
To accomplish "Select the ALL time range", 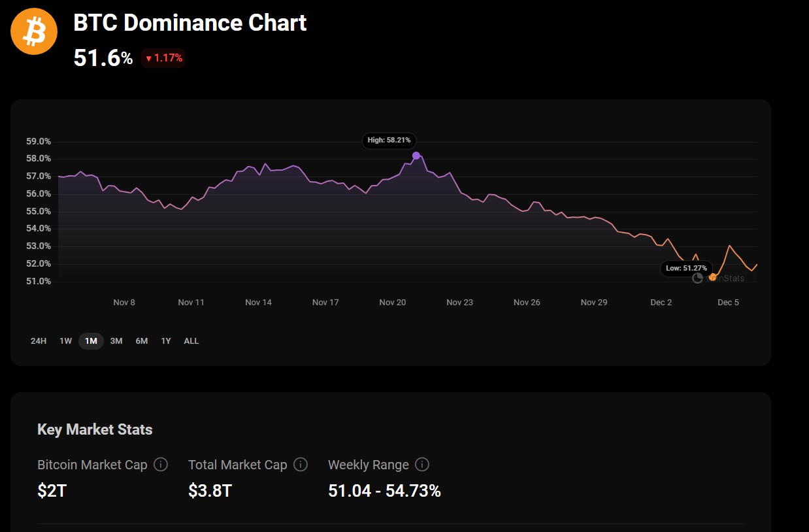I will pos(191,341).
